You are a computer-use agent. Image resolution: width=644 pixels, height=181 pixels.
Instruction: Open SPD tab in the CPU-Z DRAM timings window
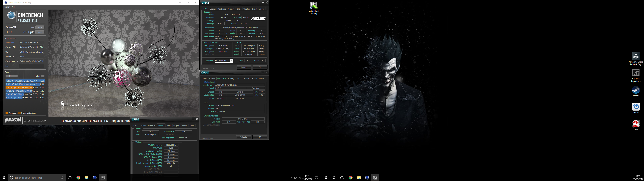[x=169, y=126]
